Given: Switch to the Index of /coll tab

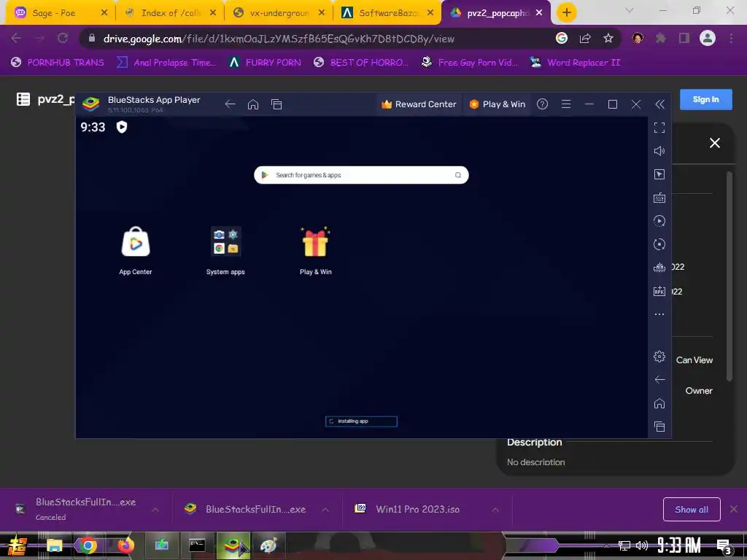Looking at the screenshot, I should (169, 13).
